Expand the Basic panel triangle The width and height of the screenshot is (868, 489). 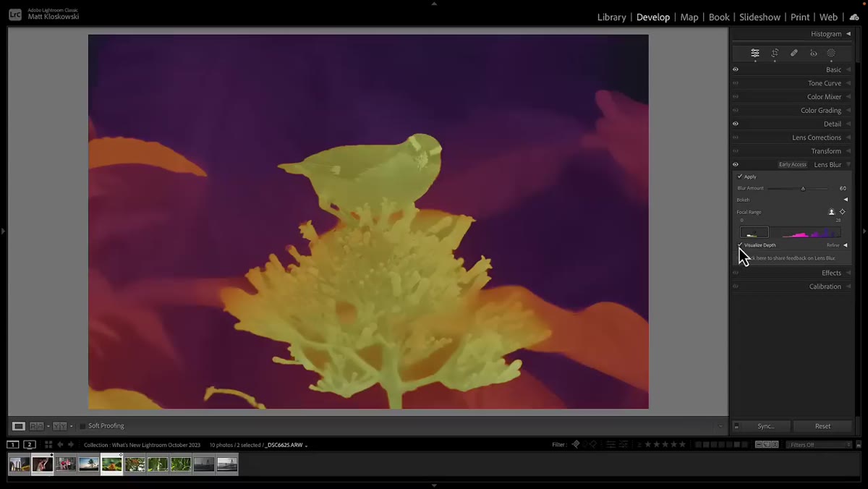point(848,69)
